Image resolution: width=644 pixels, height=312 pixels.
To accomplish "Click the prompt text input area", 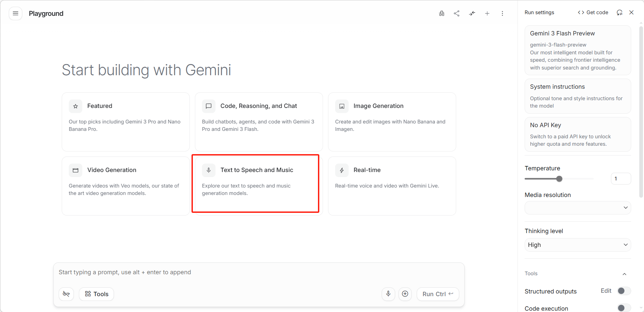I will pos(259,273).
